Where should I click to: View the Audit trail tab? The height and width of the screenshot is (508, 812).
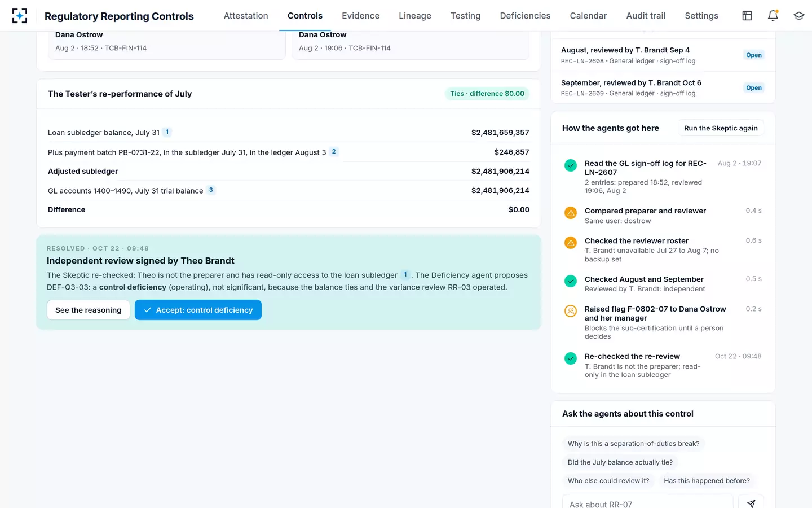point(646,16)
